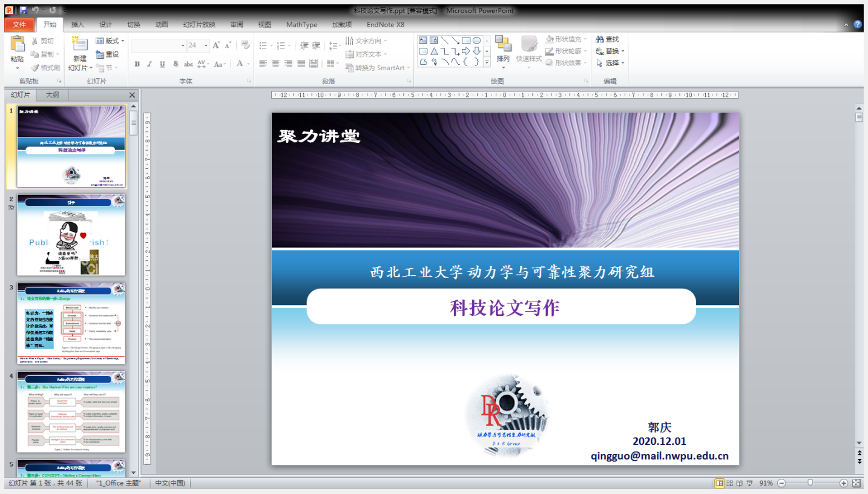868x494 pixels.
Task: Switch to Slide Sorter view in status bar
Action: [729, 483]
